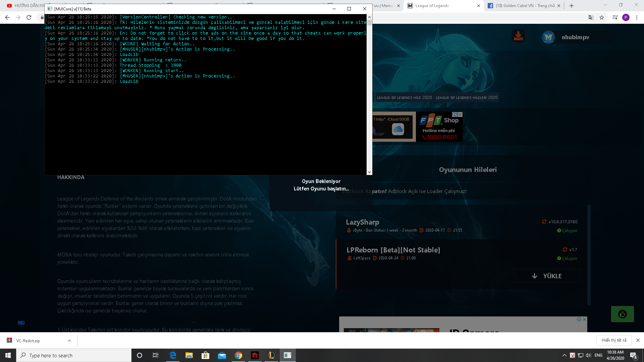Click Hiển thị tất cả downloads button
Image resolution: width=644 pixels, height=362 pixels.
click(x=614, y=340)
